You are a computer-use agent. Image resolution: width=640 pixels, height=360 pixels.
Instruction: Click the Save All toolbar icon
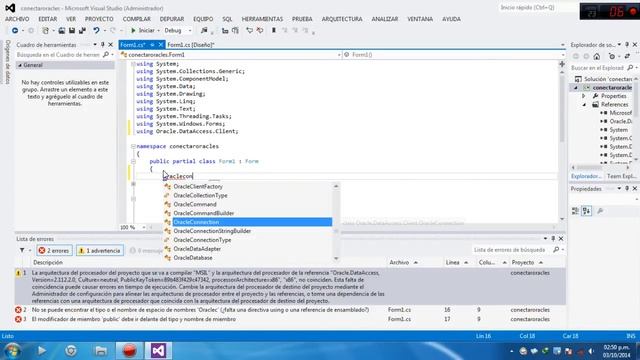(82, 31)
